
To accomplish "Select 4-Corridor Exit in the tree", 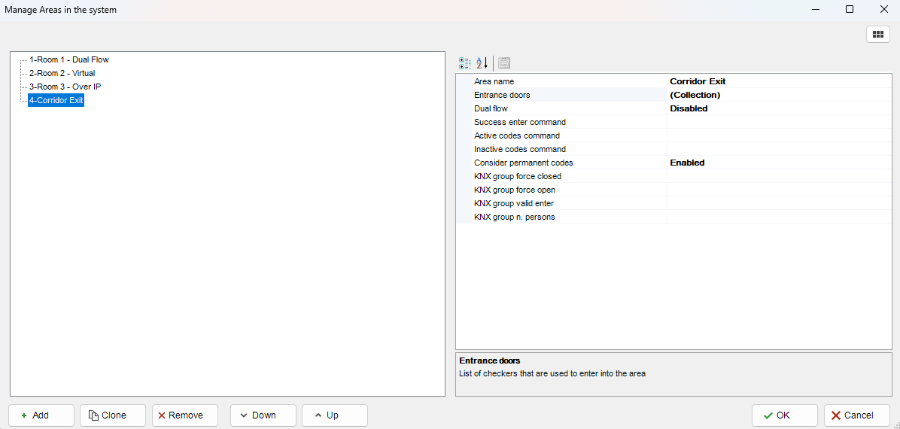I will pos(56,100).
